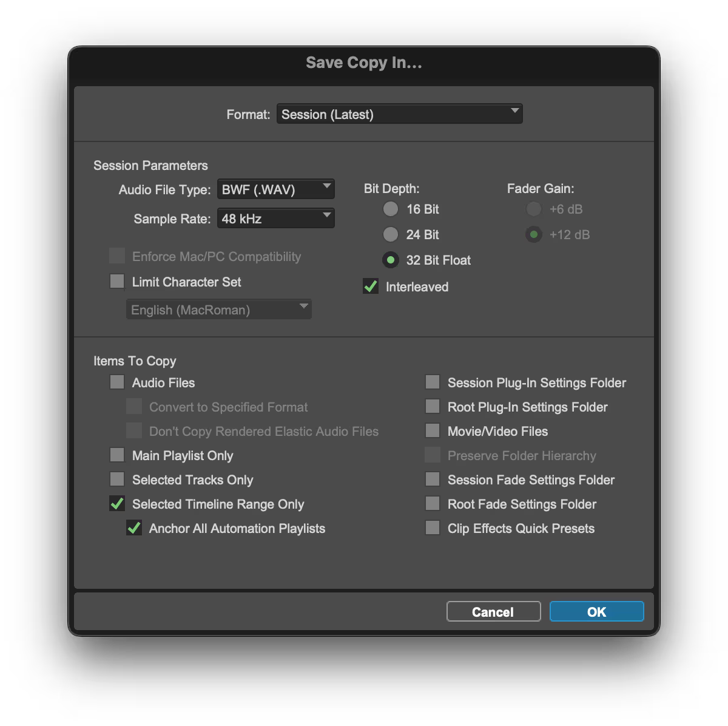728x726 pixels.
Task: Click the Save Copy In… title
Action: click(x=364, y=63)
